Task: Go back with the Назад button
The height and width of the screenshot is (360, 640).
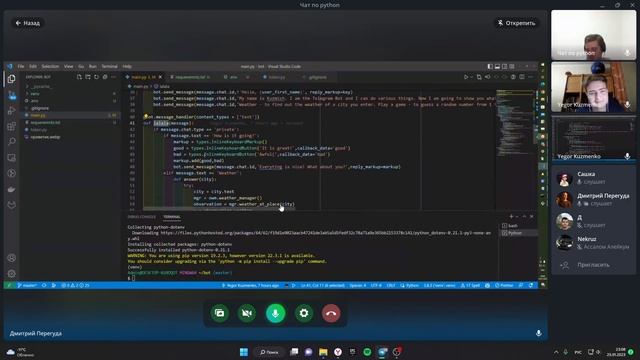Action: [28, 23]
